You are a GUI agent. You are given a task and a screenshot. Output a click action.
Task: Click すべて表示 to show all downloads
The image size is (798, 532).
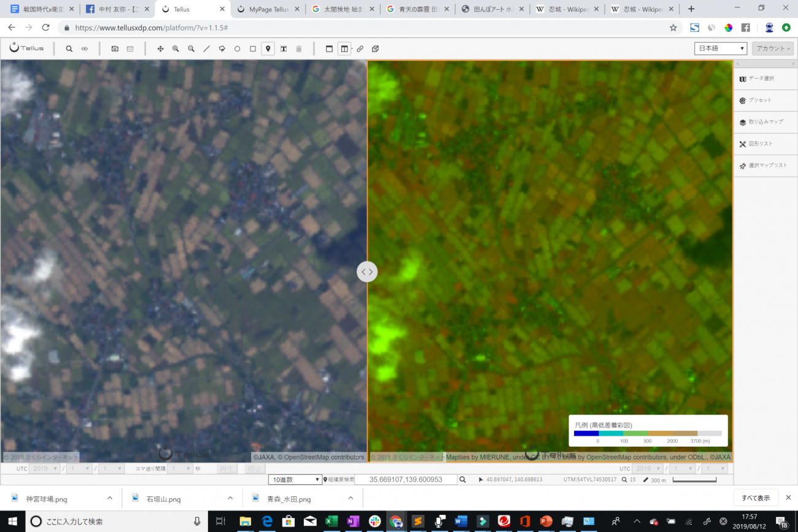pos(756,498)
